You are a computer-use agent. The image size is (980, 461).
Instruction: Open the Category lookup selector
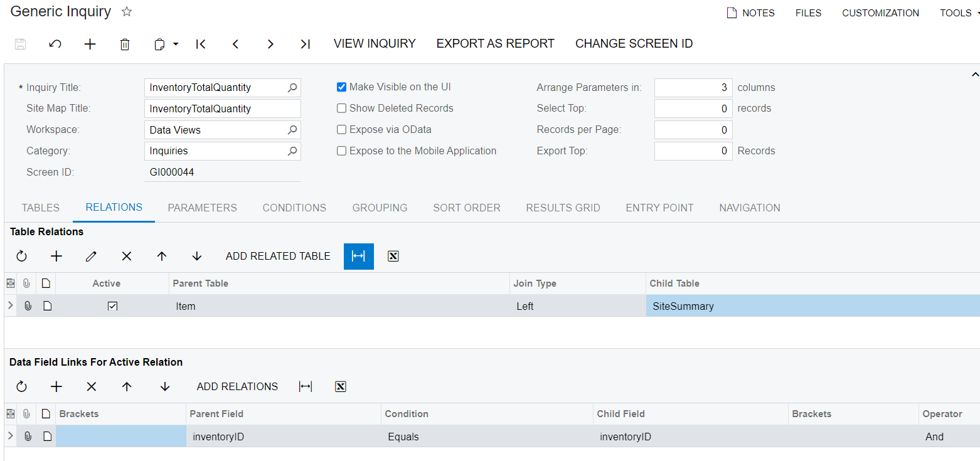(292, 151)
